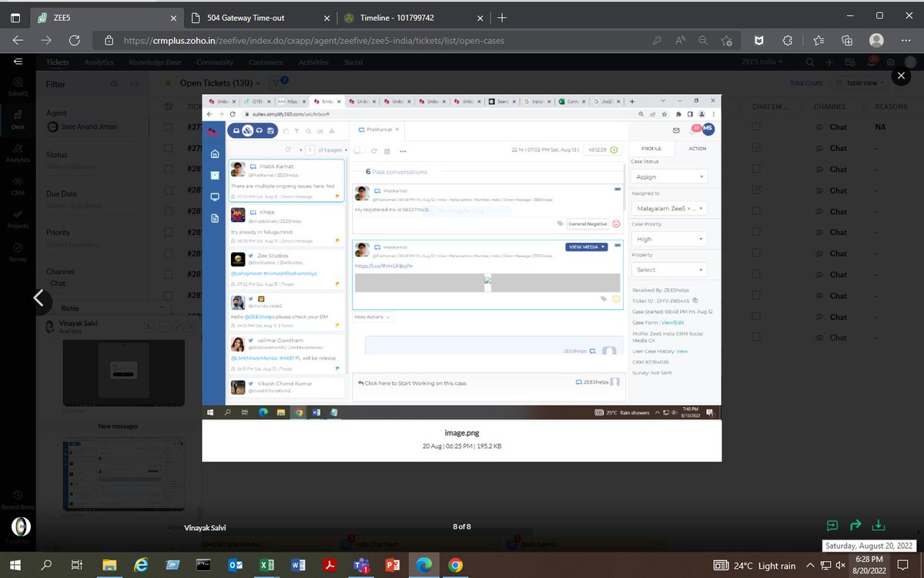
Task: Click the plus add icon in Zoho header
Action: tap(829, 62)
